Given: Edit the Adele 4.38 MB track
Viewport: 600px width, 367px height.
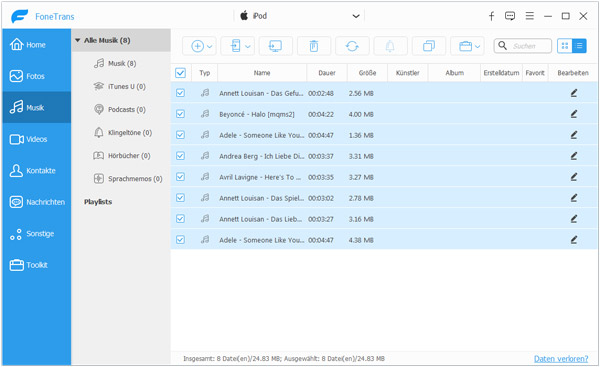Looking at the screenshot, I should point(574,240).
